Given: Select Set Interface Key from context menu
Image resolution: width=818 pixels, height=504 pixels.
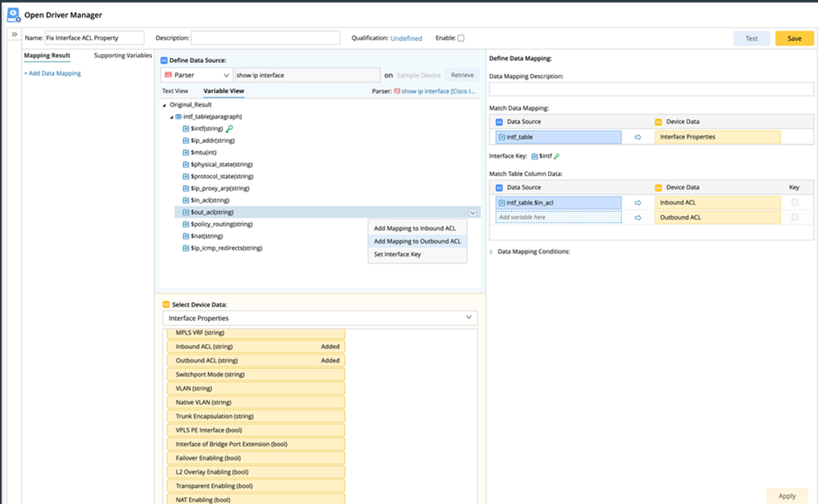Looking at the screenshot, I should point(397,254).
